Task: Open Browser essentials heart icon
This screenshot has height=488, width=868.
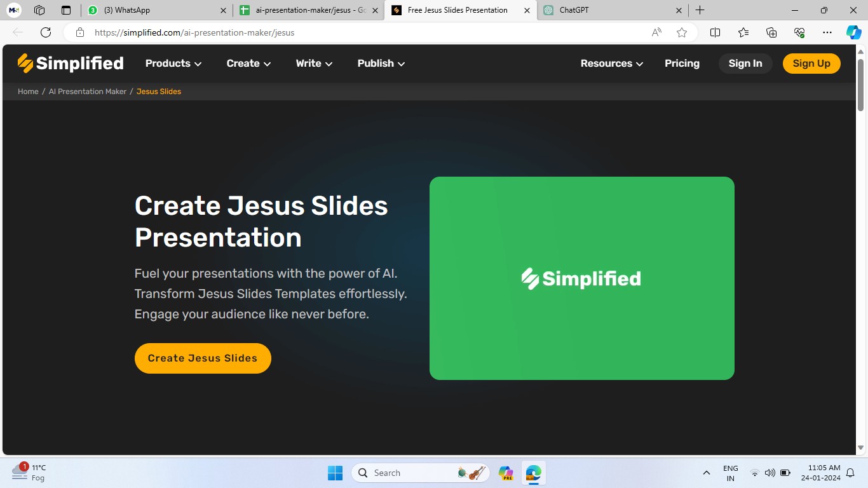Action: tap(799, 32)
